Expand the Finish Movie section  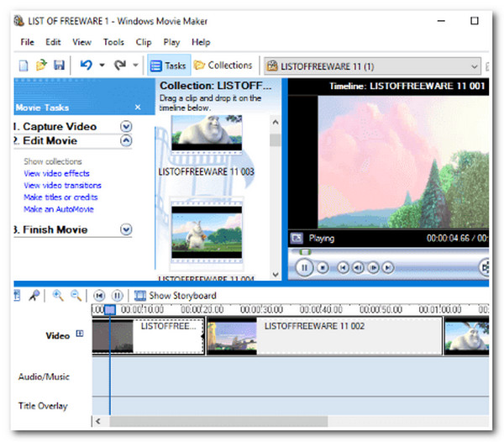coord(126,229)
